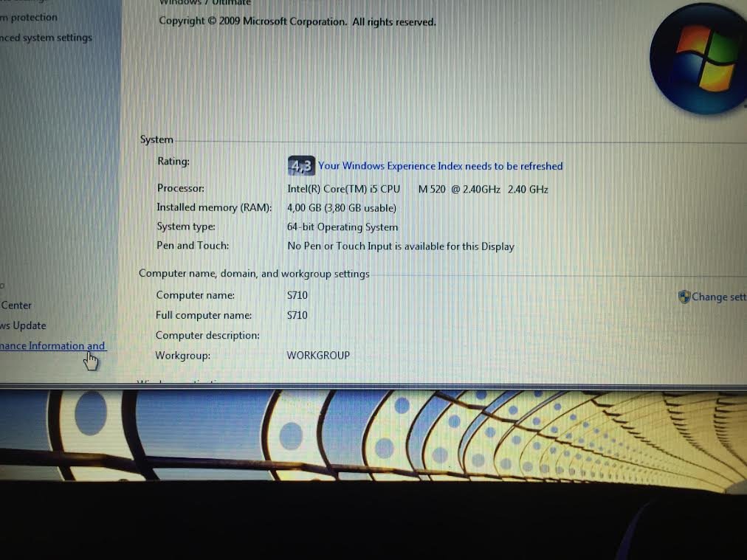Viewport: 747px width, 560px height.
Task: Click the 'M 520 @ 2.40GHz' processor model text
Action: click(459, 190)
